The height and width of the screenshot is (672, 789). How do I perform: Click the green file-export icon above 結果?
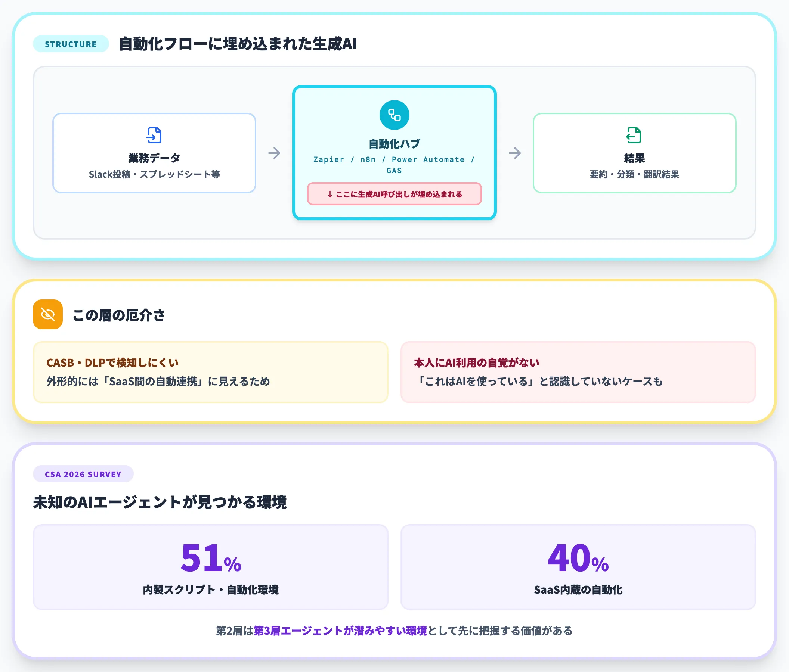[x=634, y=135]
